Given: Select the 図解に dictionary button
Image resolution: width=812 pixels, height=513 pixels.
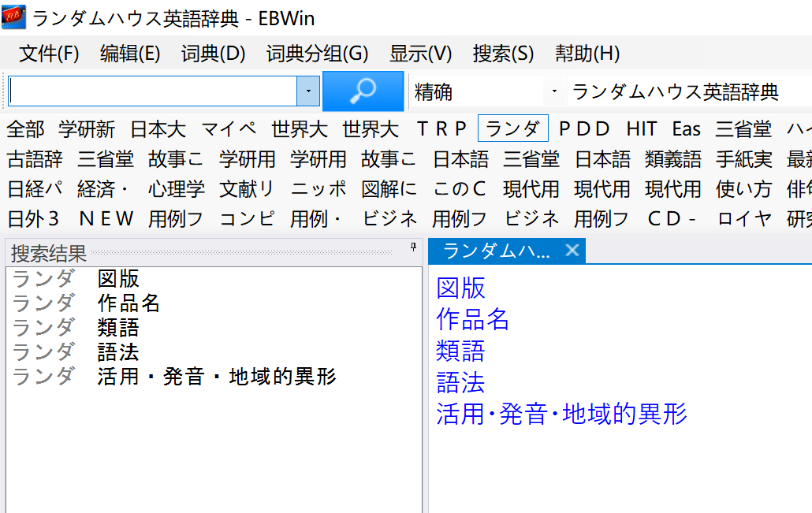Looking at the screenshot, I should [389, 188].
